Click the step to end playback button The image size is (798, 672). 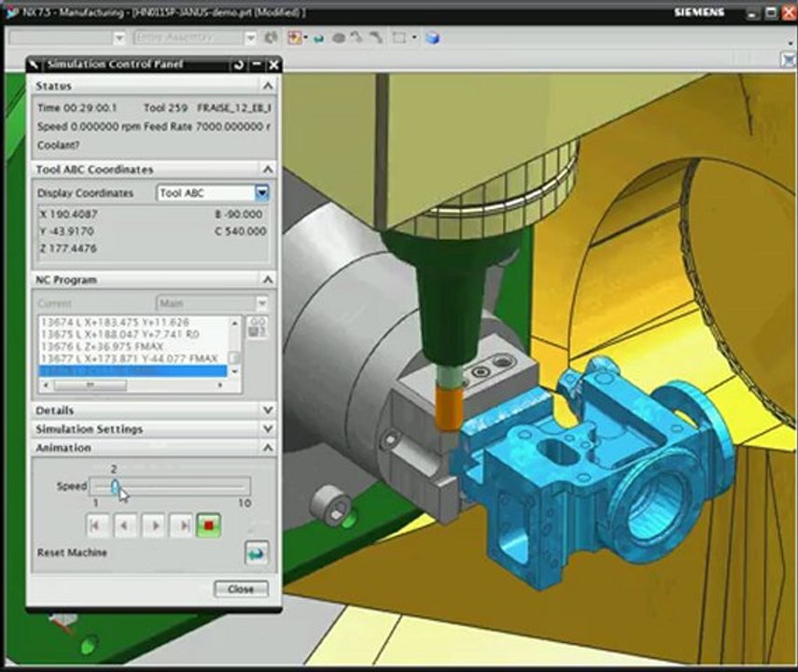click(182, 525)
